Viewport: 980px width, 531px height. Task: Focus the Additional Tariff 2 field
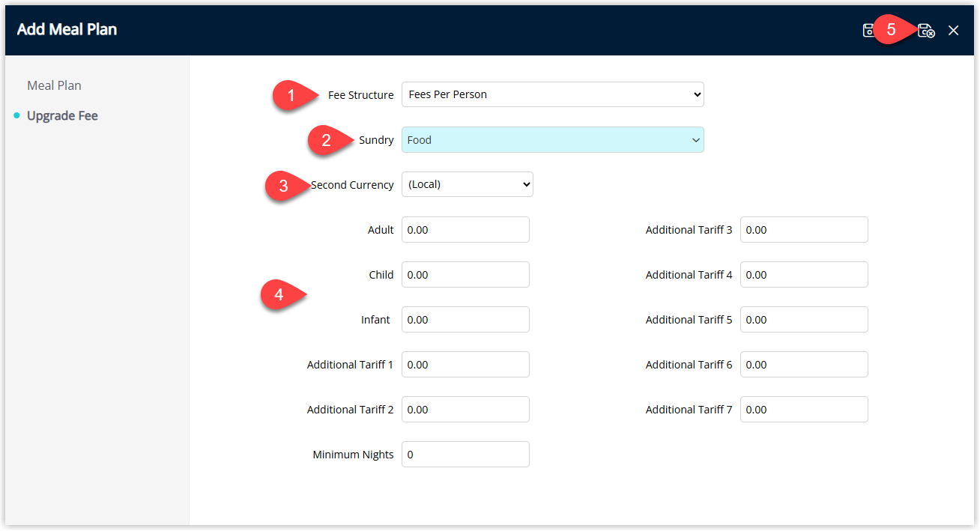[x=465, y=410]
